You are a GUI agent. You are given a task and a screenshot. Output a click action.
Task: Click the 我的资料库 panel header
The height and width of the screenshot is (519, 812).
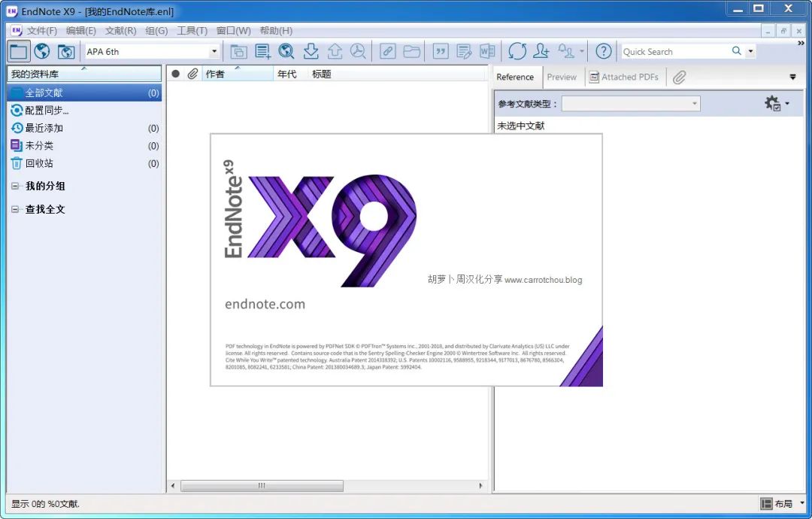click(x=84, y=74)
